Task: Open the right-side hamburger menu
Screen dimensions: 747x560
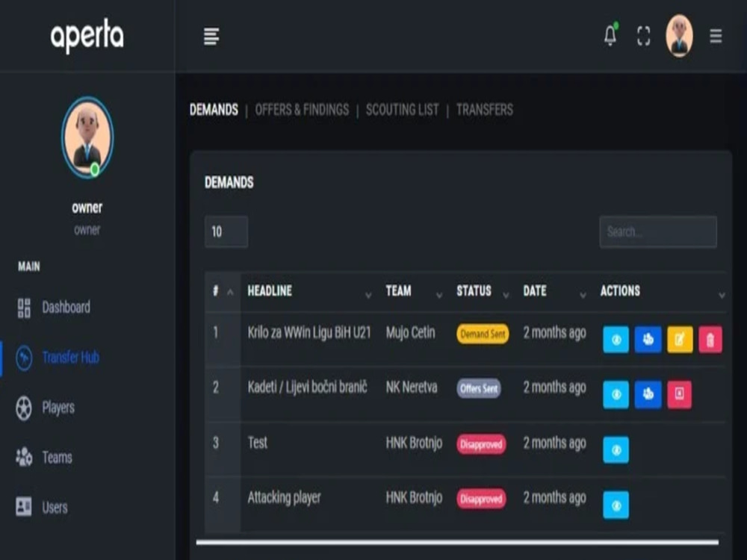Action: point(716,36)
